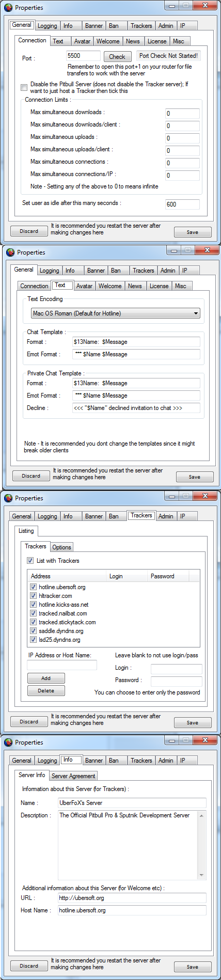Screen dimensions: 221x980
Task: Open the Server Agreement tab
Action: click(x=73, y=776)
